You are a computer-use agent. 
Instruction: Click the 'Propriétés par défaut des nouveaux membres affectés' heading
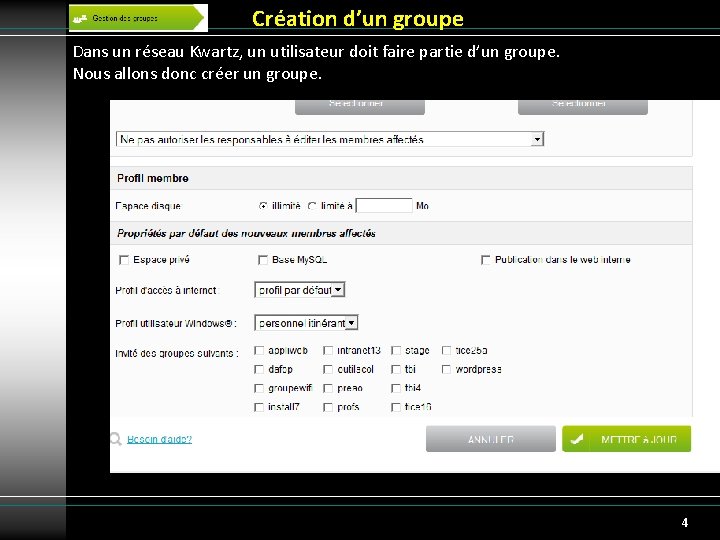pyautogui.click(x=246, y=233)
